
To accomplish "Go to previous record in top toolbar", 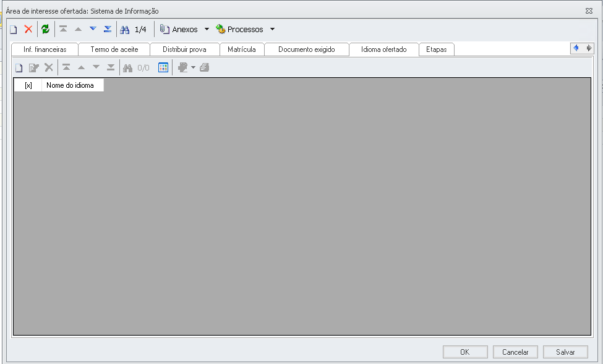I will [x=78, y=29].
